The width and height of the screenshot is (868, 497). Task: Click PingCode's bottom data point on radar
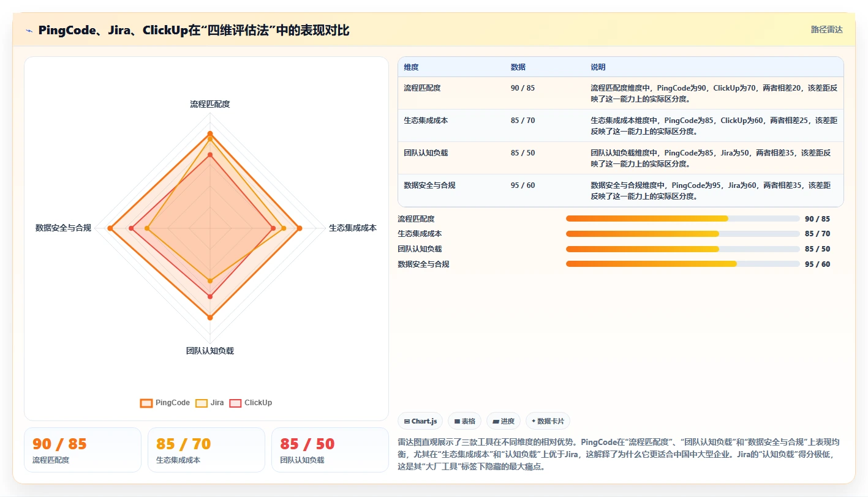coord(210,317)
